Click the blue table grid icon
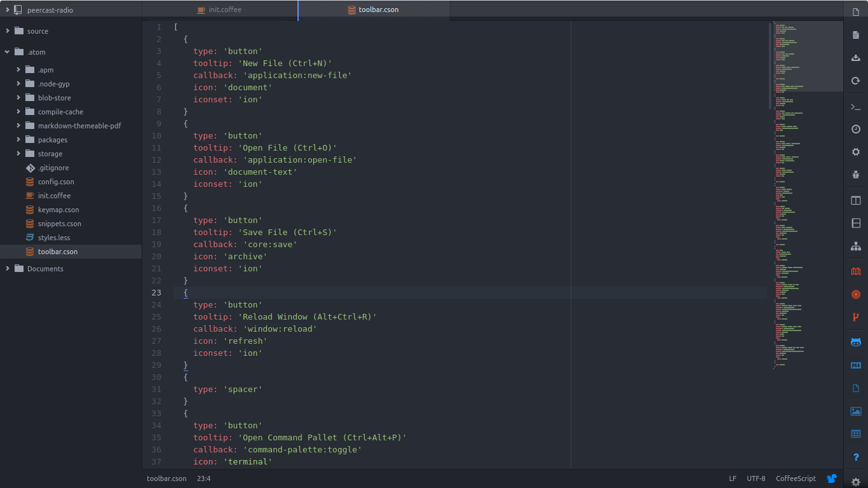Screen dimensions: 868x488 click(856, 434)
